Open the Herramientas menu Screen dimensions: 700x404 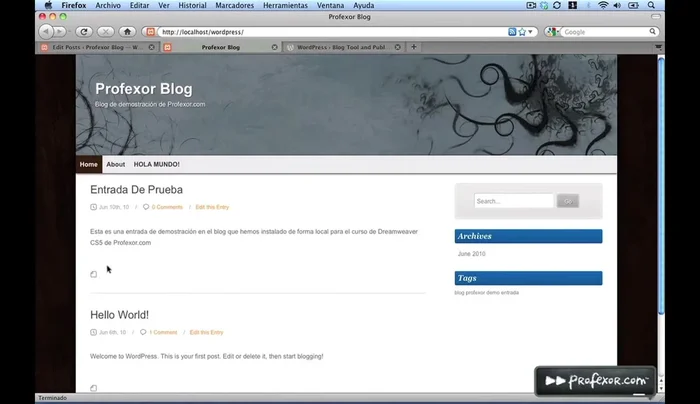tap(285, 5)
